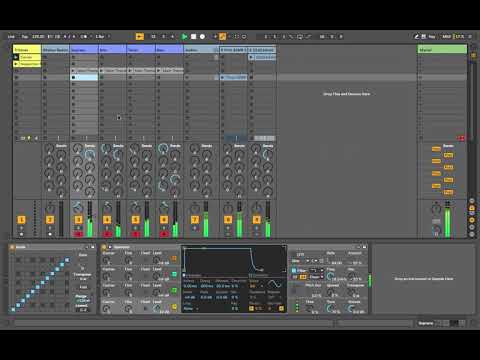Toggle Operator oscillator B green button
The width and height of the screenshot is (480, 360).
tap(174, 290)
